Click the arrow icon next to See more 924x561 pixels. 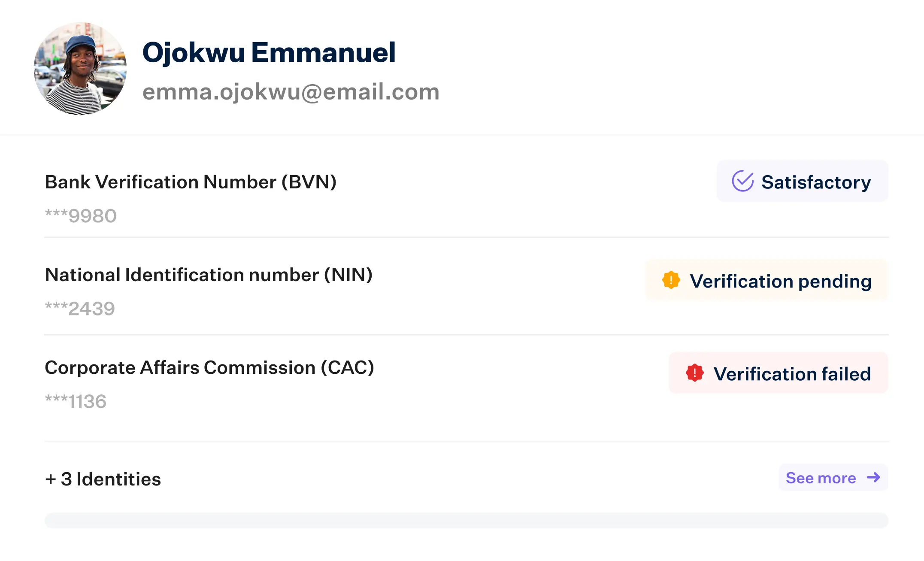(873, 477)
